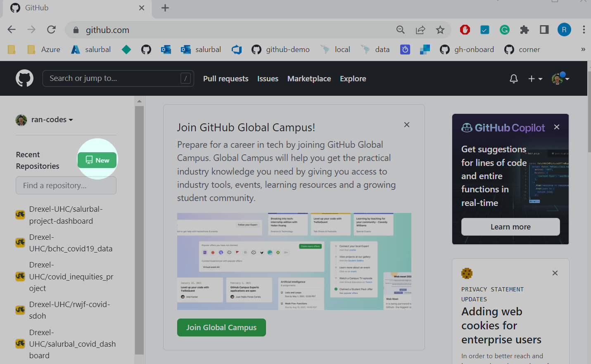Click the browser reload icon

click(x=51, y=30)
